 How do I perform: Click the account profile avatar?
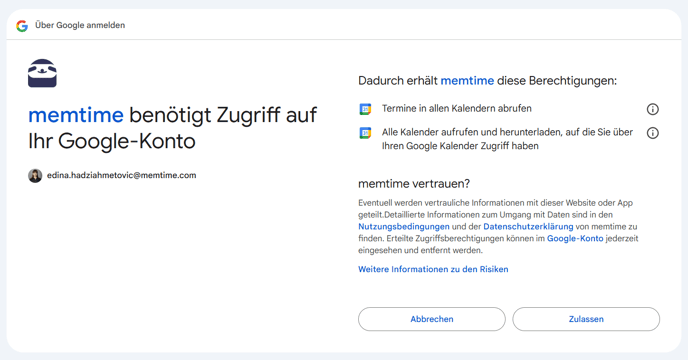pos(35,176)
